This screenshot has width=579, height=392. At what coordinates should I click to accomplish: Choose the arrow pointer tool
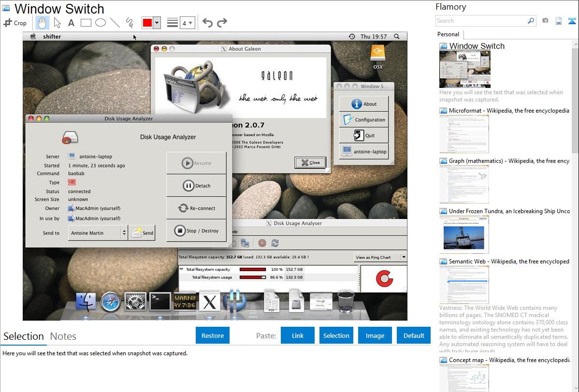click(57, 23)
